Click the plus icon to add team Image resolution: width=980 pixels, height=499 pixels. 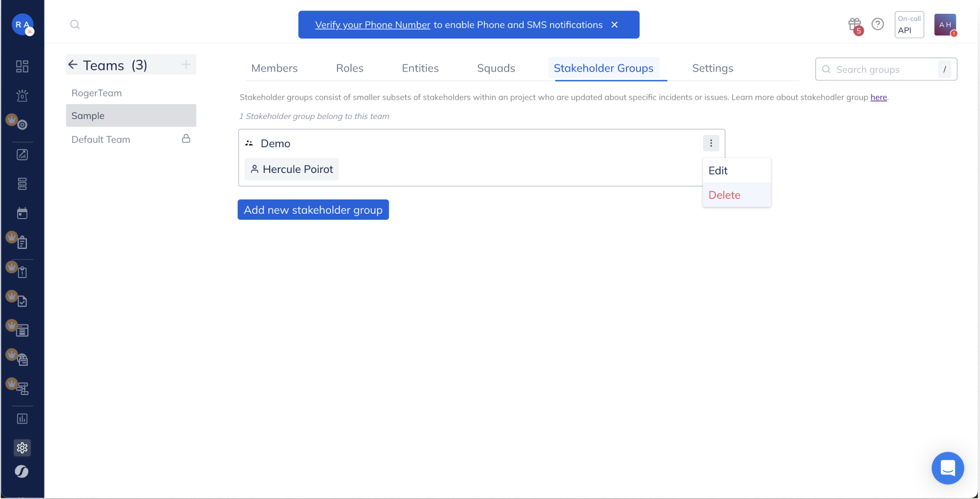coord(186,65)
